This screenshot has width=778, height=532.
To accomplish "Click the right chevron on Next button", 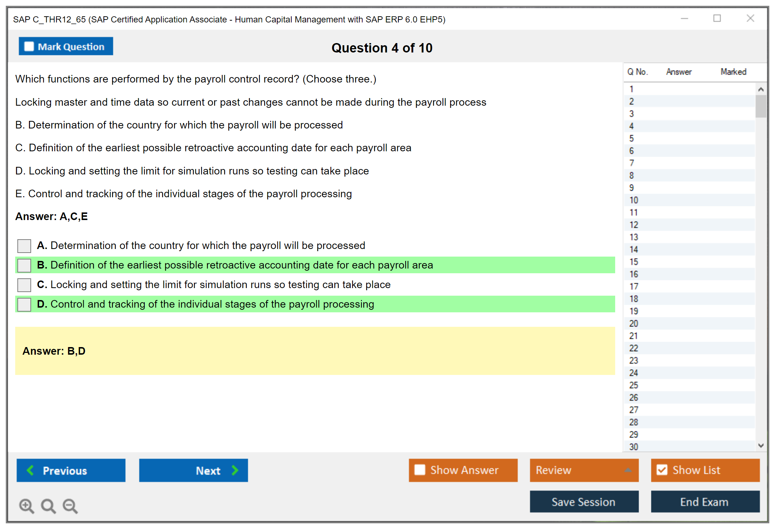I will (x=235, y=470).
